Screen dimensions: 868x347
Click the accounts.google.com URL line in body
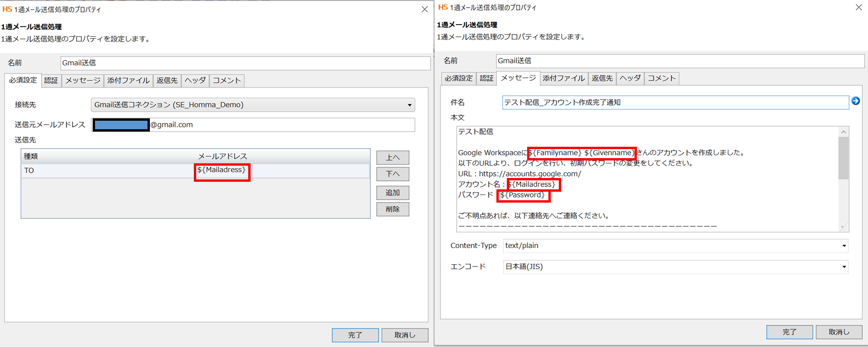(x=520, y=174)
